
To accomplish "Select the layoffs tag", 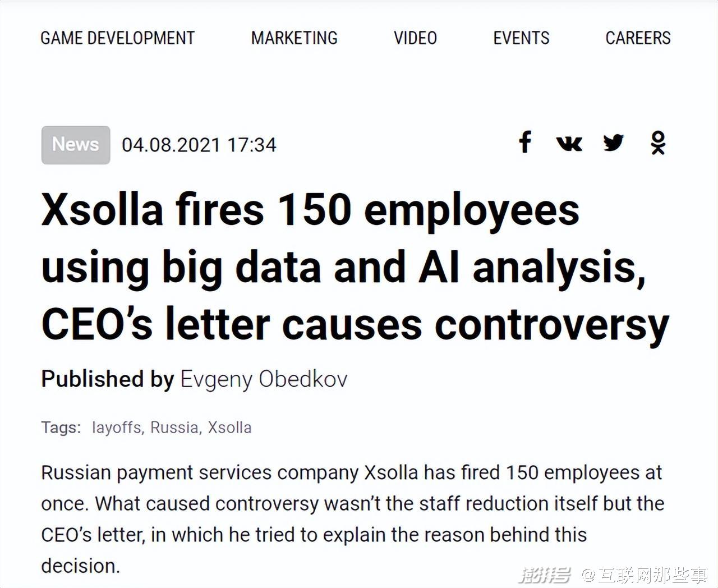I will click(x=117, y=428).
